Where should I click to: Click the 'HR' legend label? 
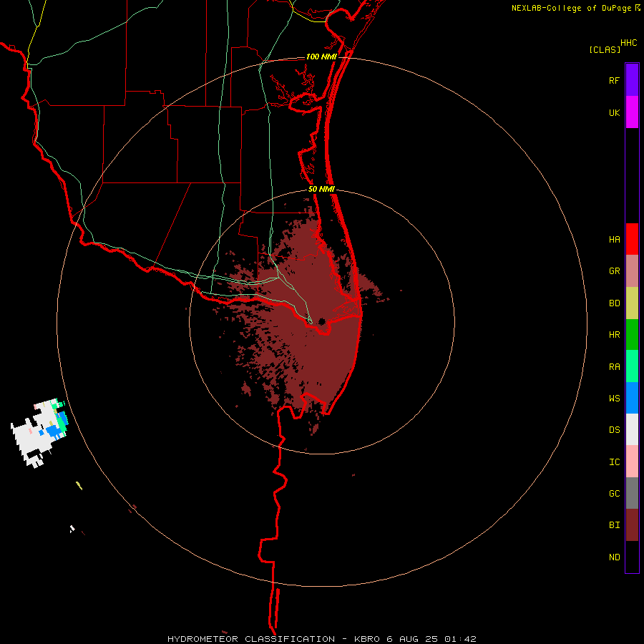click(x=614, y=335)
